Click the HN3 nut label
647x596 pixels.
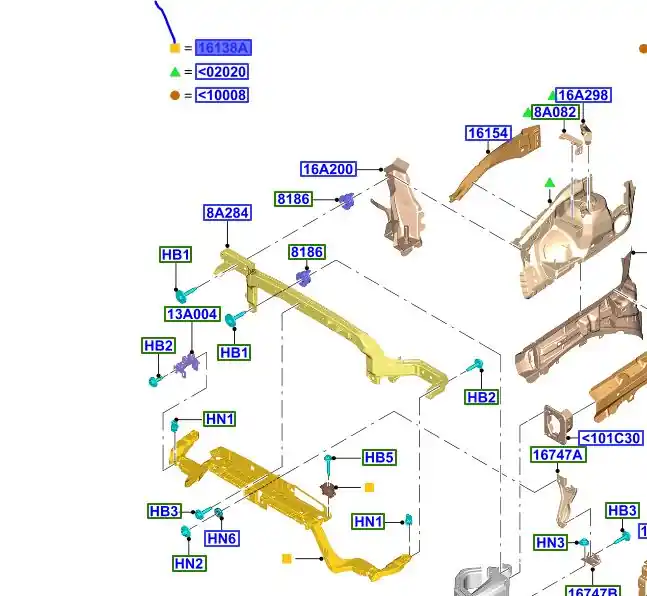pyautogui.click(x=550, y=543)
